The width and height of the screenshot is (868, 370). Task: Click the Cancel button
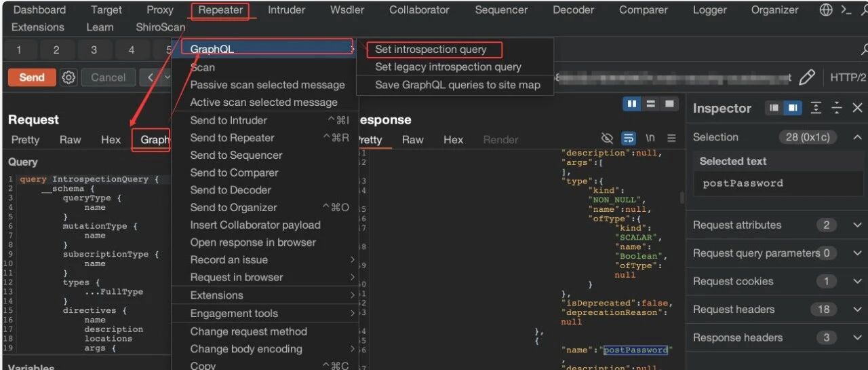pyautogui.click(x=108, y=77)
